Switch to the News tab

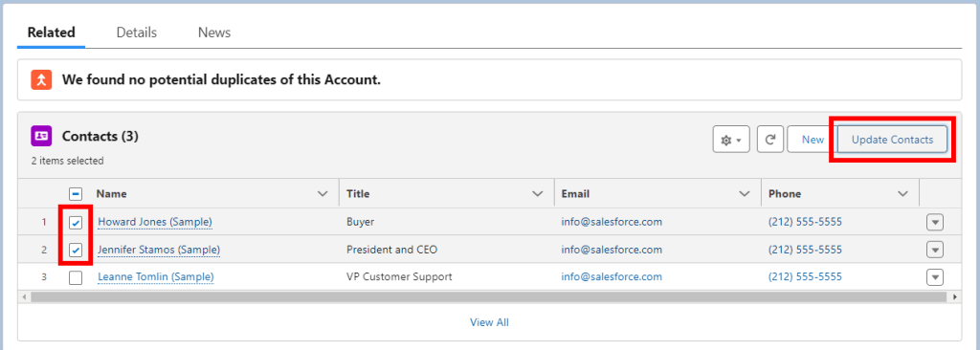coord(214,33)
